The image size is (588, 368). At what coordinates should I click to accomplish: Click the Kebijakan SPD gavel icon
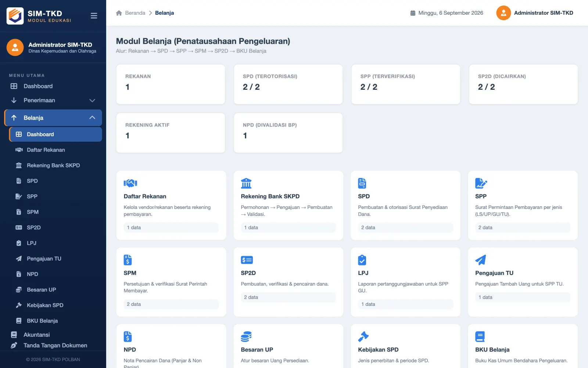(x=363, y=337)
